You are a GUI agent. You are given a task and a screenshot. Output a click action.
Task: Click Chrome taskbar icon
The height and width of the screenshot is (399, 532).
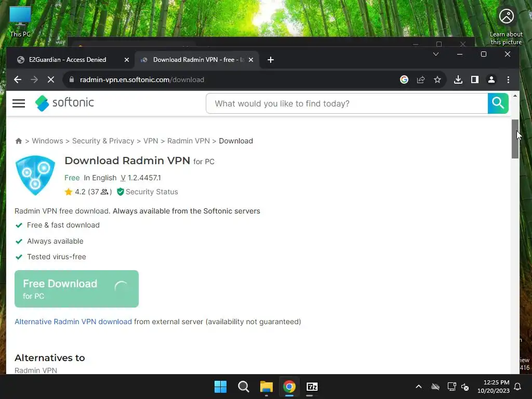pyautogui.click(x=289, y=387)
